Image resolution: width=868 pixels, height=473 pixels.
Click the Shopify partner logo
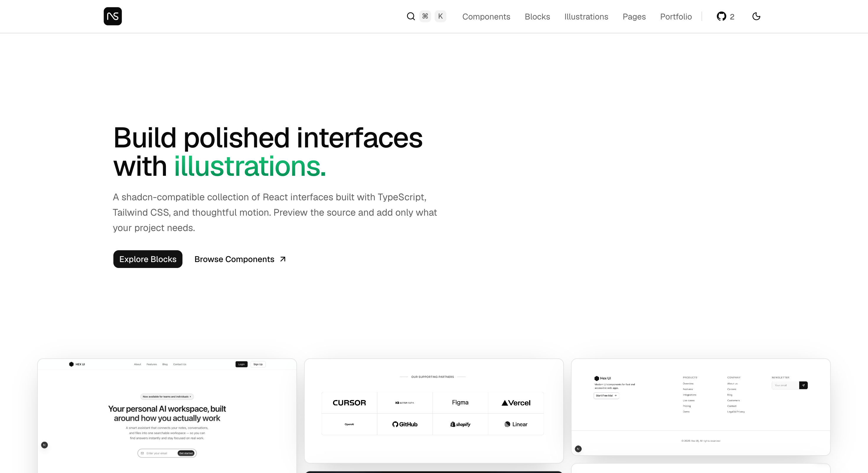pyautogui.click(x=460, y=424)
